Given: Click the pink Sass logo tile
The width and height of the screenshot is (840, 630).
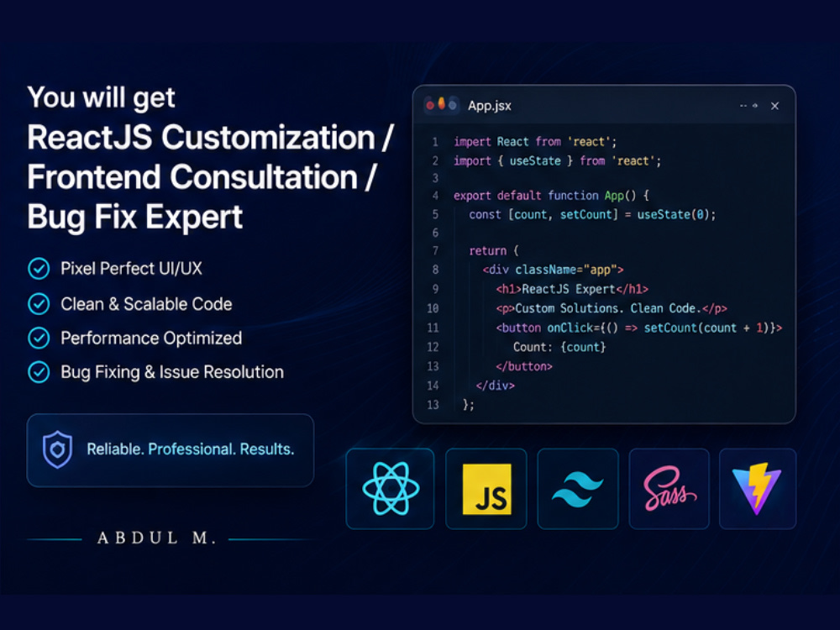Looking at the screenshot, I should pos(669,489).
